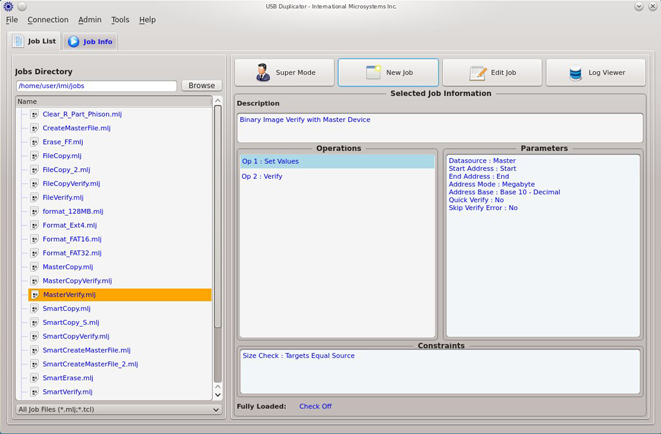Viewport: 661px width, 434px height.
Task: Click the job list vertical scrollbar thumb
Action: coord(218,216)
